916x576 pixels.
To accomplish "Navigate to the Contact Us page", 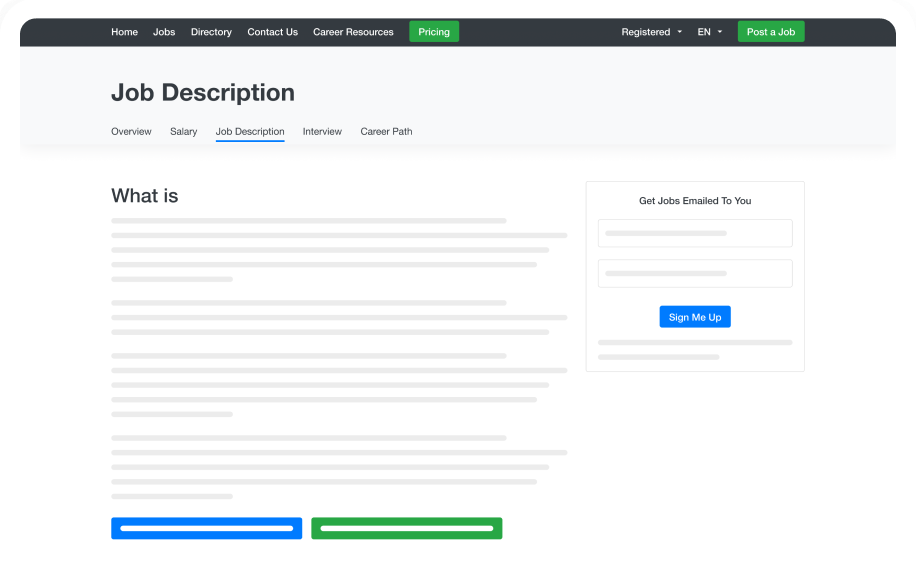I will [272, 32].
